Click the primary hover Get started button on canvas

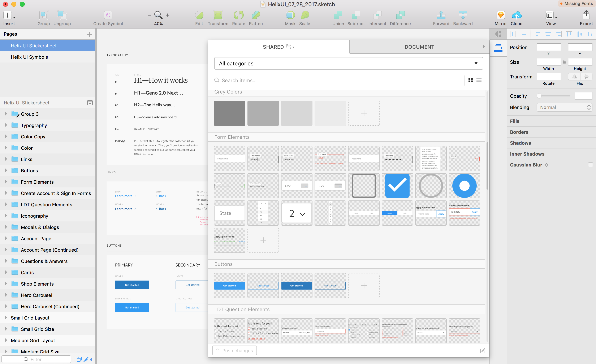[x=132, y=285]
